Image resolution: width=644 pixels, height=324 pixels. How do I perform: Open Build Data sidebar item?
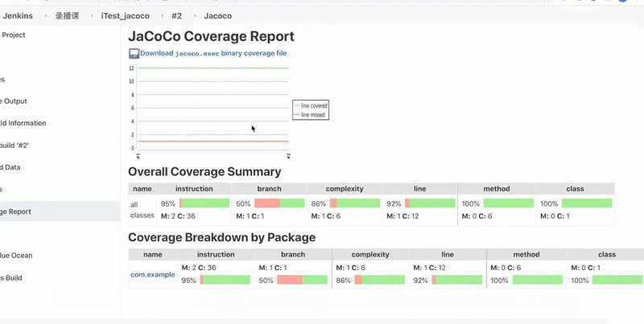point(10,167)
